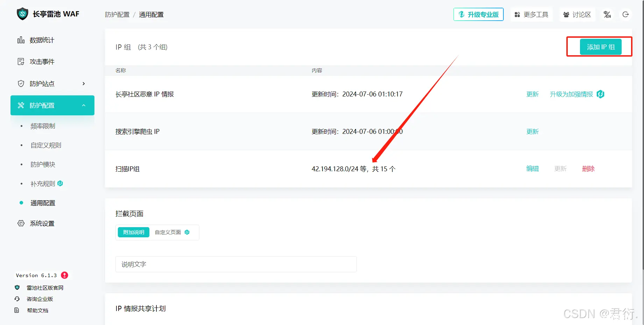Expand the 防护站点 chevron arrow

[x=84, y=84]
